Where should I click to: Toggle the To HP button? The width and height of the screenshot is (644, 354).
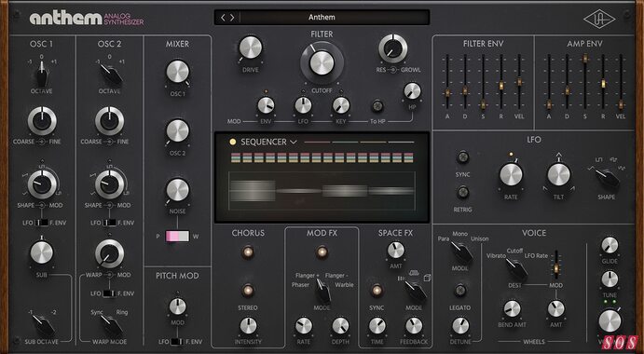pos(377,106)
